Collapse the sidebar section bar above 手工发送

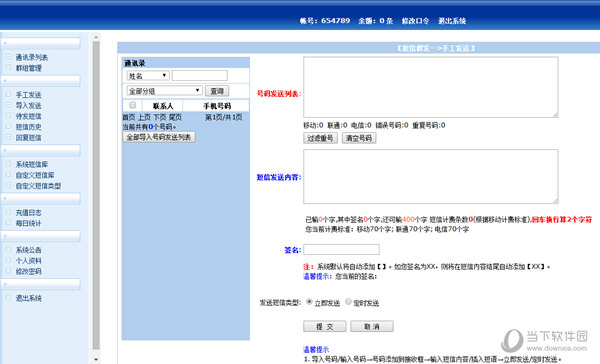pyautogui.click(x=41, y=80)
